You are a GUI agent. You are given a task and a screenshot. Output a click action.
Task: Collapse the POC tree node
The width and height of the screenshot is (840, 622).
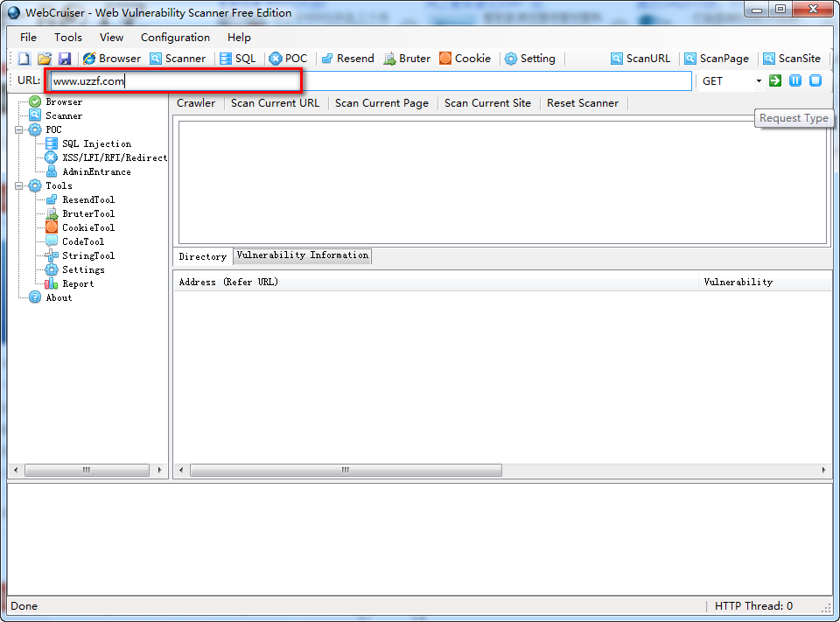19,129
